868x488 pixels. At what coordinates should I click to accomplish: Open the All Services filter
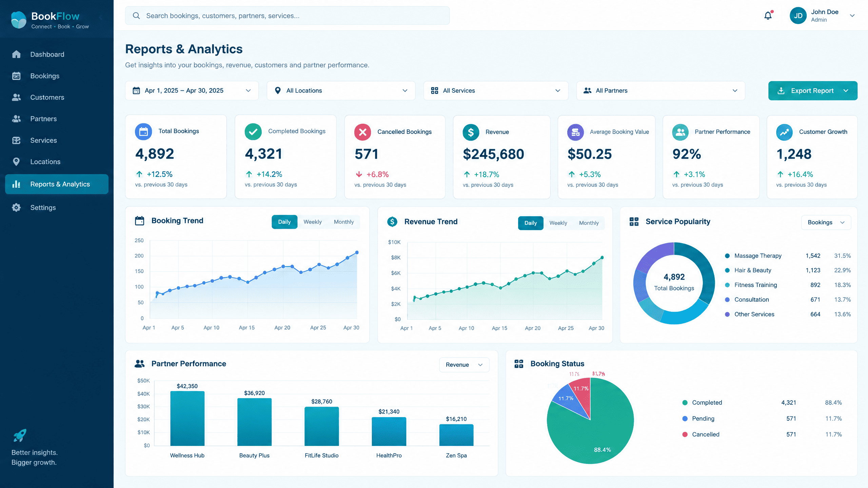click(x=496, y=90)
